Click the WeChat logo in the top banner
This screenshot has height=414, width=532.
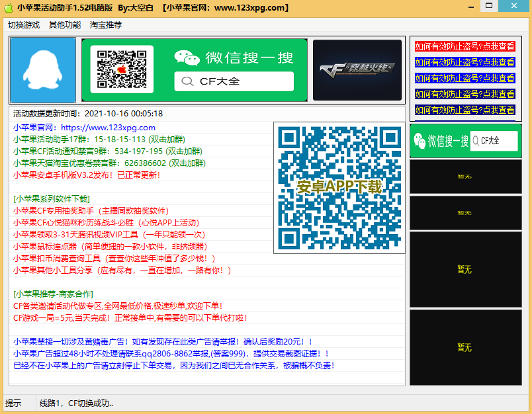click(187, 58)
